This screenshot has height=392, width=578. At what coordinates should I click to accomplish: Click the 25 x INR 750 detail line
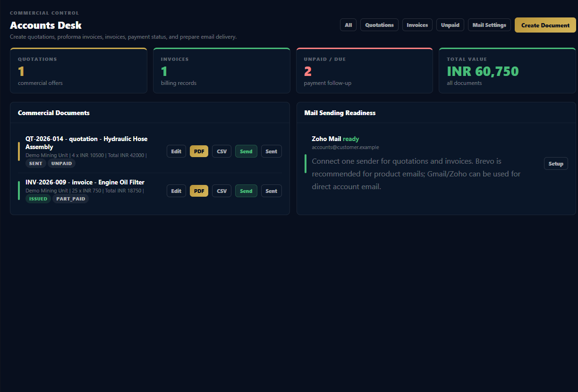click(x=85, y=191)
